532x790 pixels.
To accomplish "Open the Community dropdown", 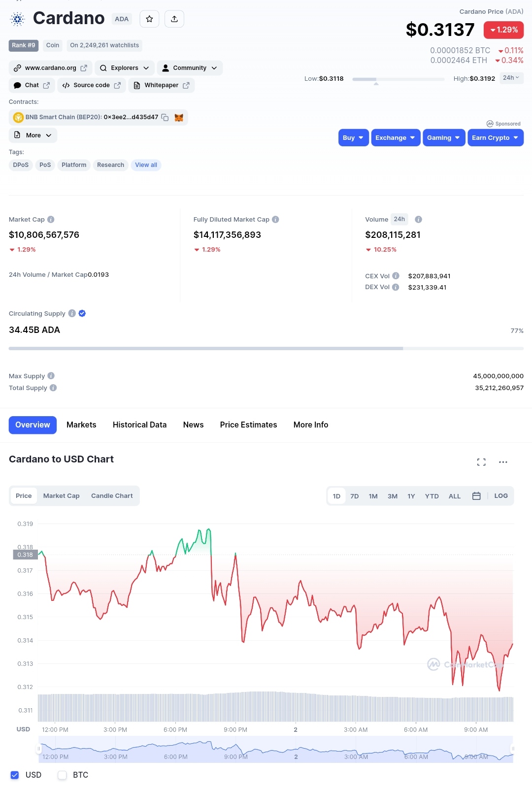I will (190, 68).
